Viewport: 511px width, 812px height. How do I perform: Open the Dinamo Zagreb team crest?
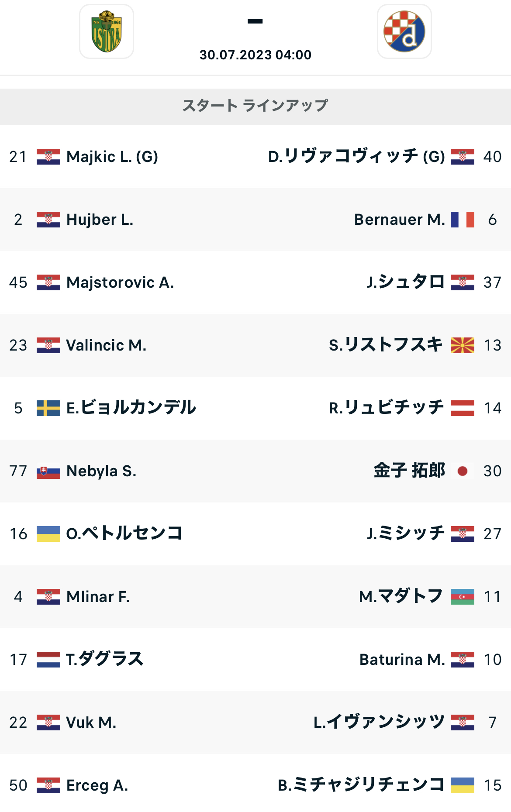pos(404,31)
